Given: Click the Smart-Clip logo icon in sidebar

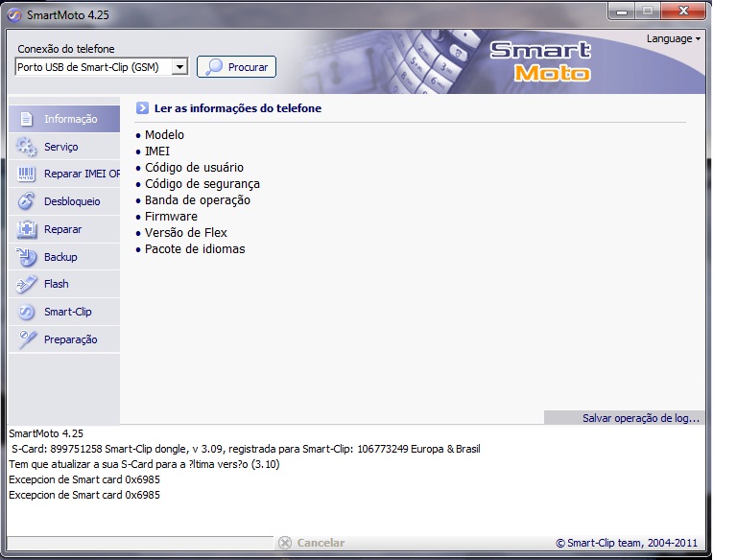Looking at the screenshot, I should click(x=26, y=312).
